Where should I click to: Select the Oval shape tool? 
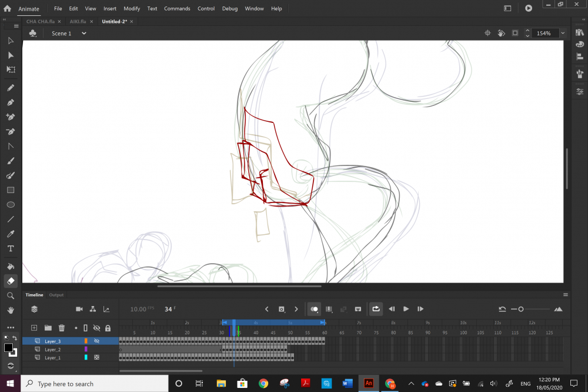11,205
